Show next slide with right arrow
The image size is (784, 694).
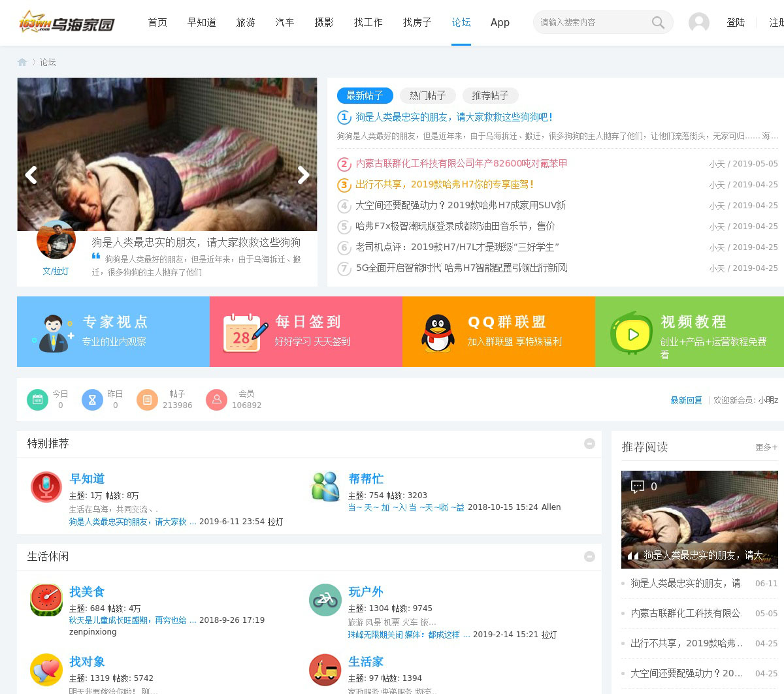coord(303,175)
